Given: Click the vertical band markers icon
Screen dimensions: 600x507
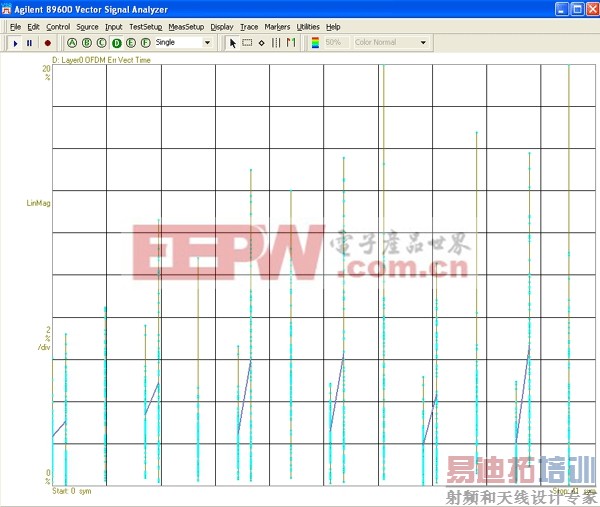Looking at the screenshot, I should click(276, 43).
